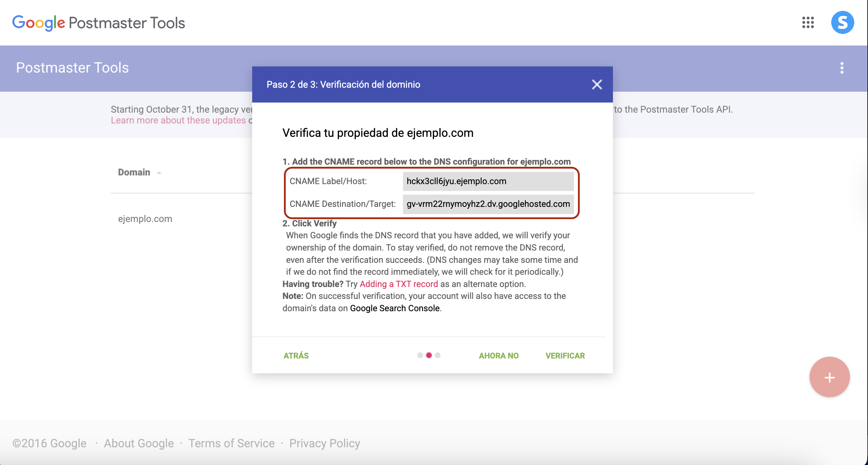Viewport: 868px width, 465px height.
Task: Click the first step indicator dot
Action: 420,355
